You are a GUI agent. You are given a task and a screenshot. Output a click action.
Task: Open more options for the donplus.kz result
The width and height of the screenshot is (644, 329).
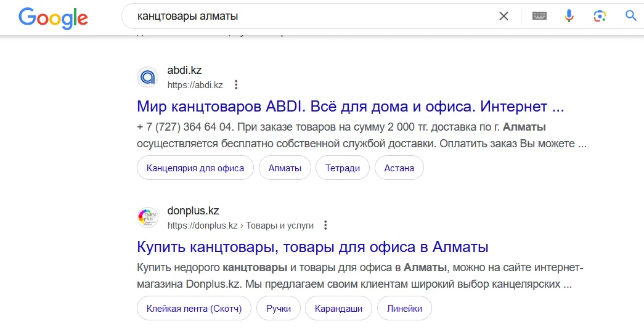pyautogui.click(x=325, y=225)
